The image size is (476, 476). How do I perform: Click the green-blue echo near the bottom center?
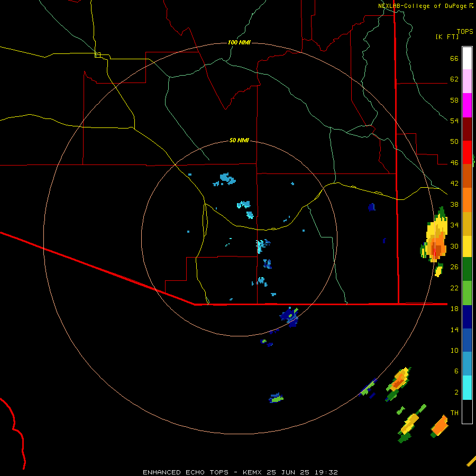pyautogui.click(x=276, y=398)
